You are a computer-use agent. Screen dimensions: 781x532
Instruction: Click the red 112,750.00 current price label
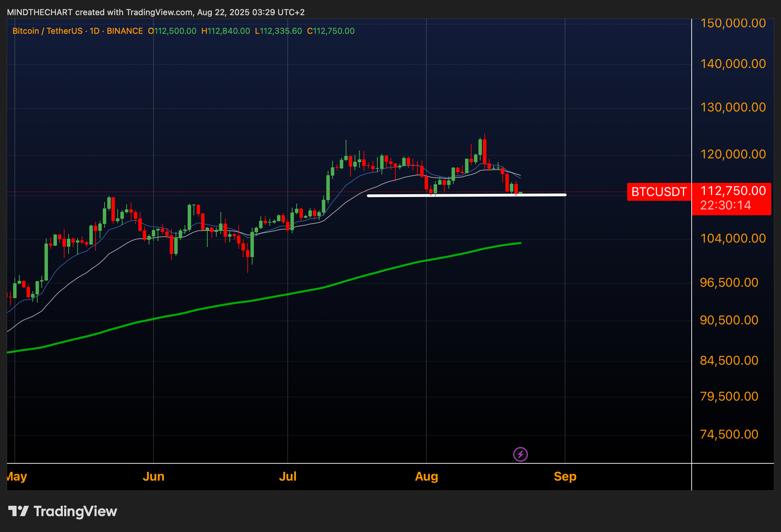[x=733, y=191]
